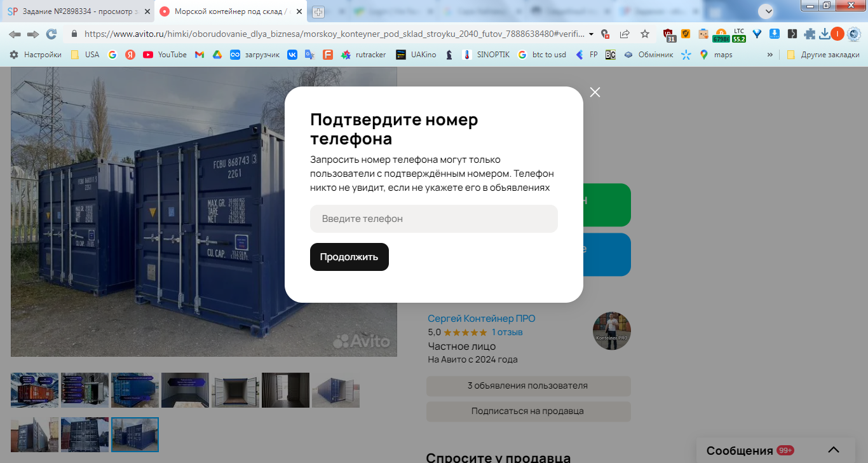Open the Bitcoin price extension showing 67986
The image size is (868, 463).
tap(721, 35)
